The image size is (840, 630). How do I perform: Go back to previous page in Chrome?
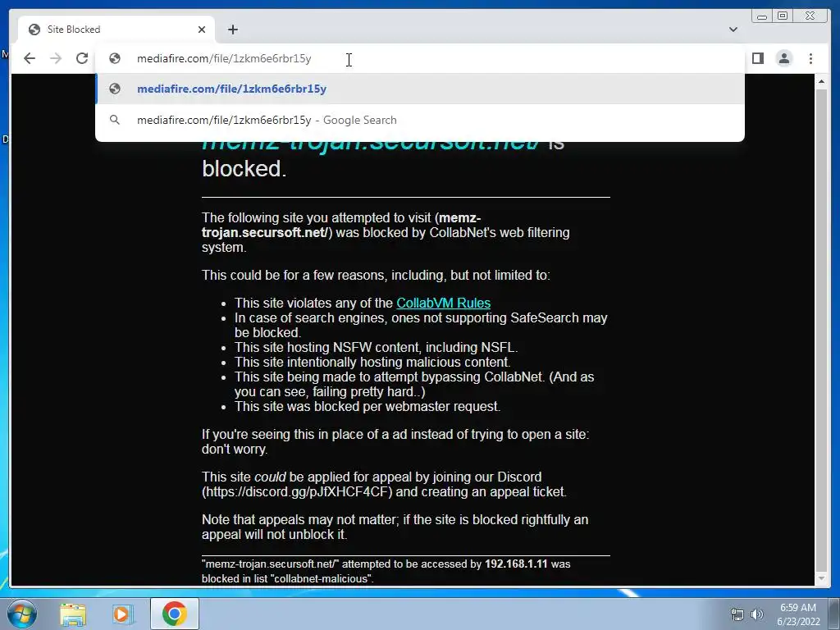(x=30, y=58)
